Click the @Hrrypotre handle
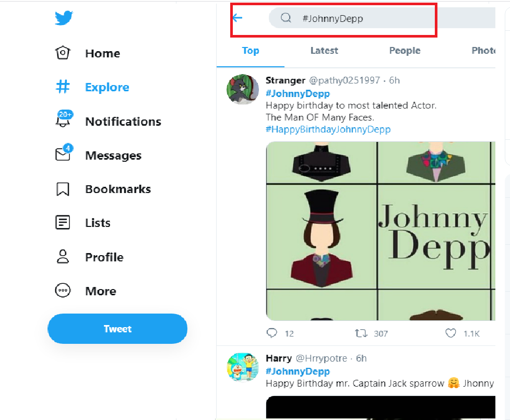510x420 pixels. (x=322, y=358)
